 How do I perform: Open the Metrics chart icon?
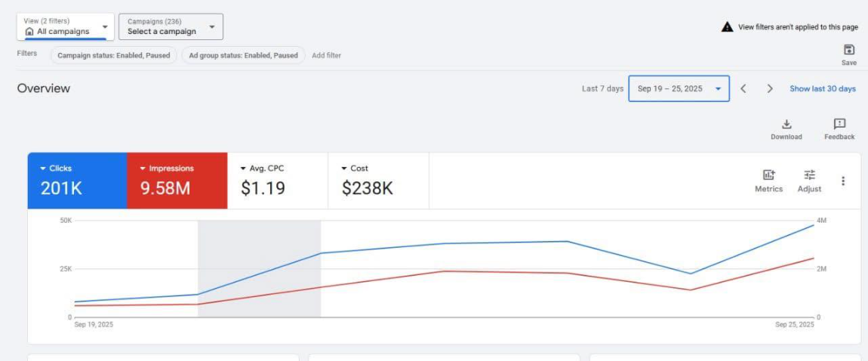click(768, 175)
